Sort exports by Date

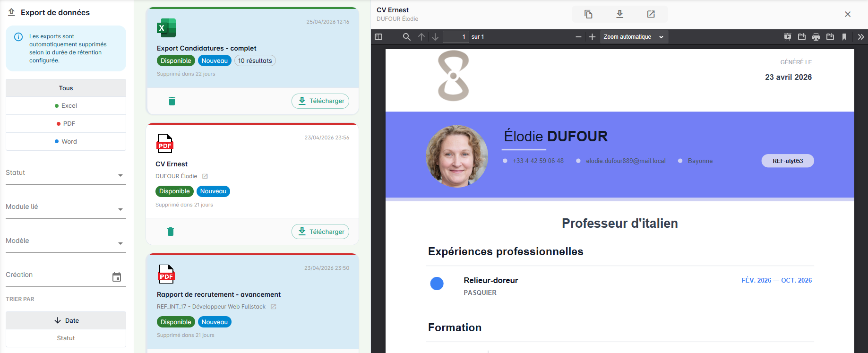pos(66,320)
